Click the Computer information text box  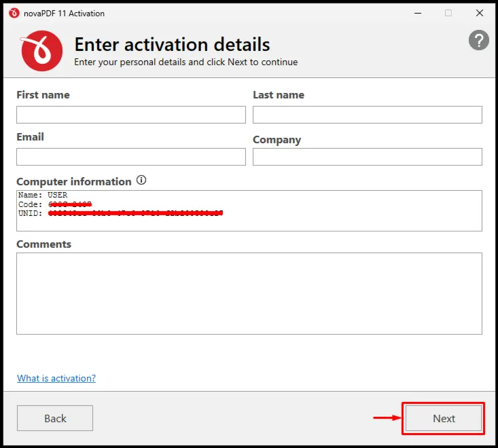pos(249,210)
